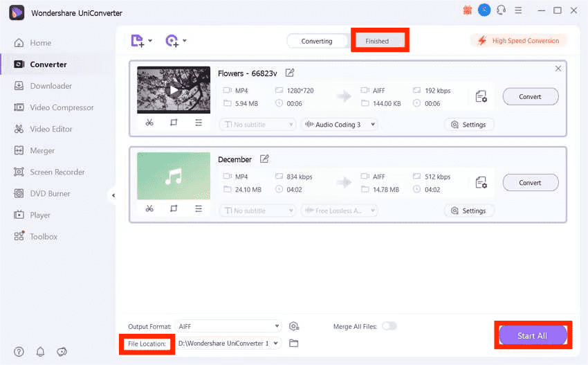Open the Video Editor section

(x=43, y=129)
